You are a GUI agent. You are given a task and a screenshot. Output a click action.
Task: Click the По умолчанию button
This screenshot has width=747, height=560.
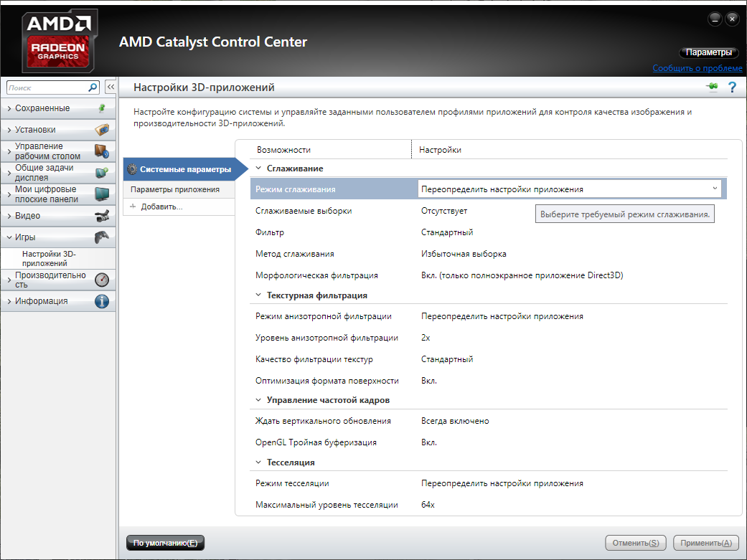(x=165, y=543)
